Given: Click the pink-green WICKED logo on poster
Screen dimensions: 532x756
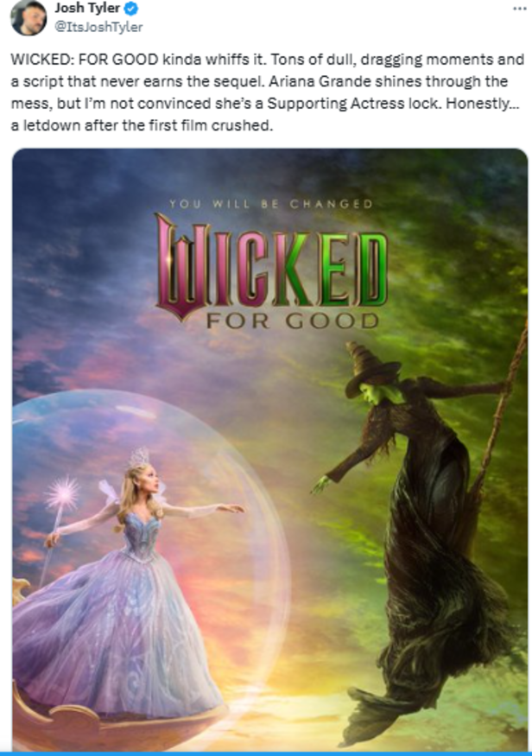Looking at the screenshot, I should tap(271, 265).
